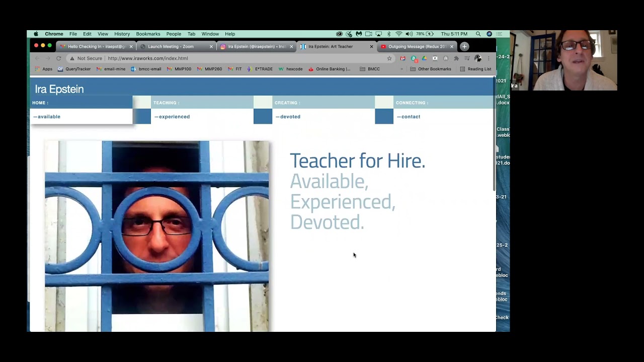Click the Gmail extension icon

403,58
